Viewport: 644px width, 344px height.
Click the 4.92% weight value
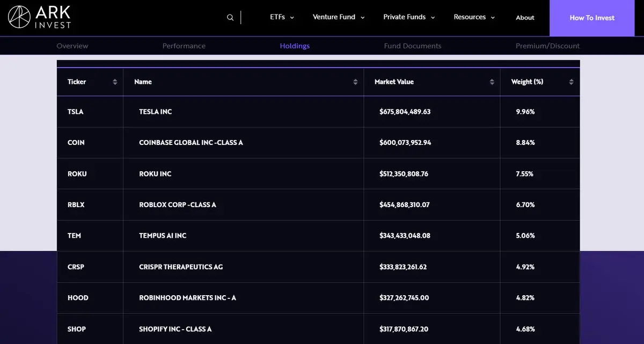click(525, 267)
